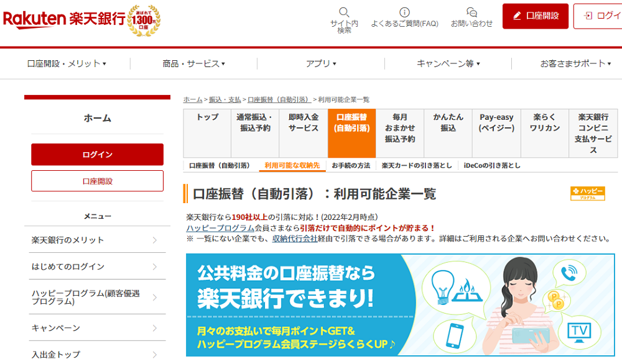Open the 利用可能な収納先 sub-tab

tap(292, 166)
